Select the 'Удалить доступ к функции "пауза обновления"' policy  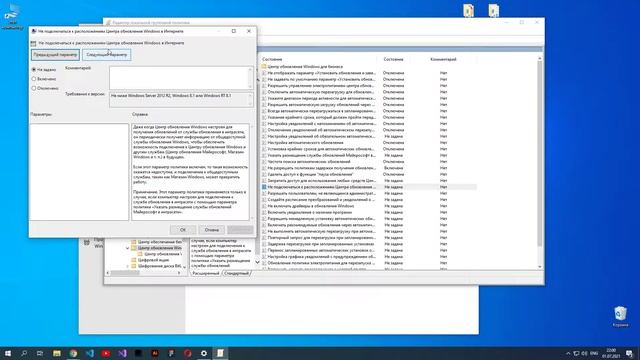[x=310, y=174]
